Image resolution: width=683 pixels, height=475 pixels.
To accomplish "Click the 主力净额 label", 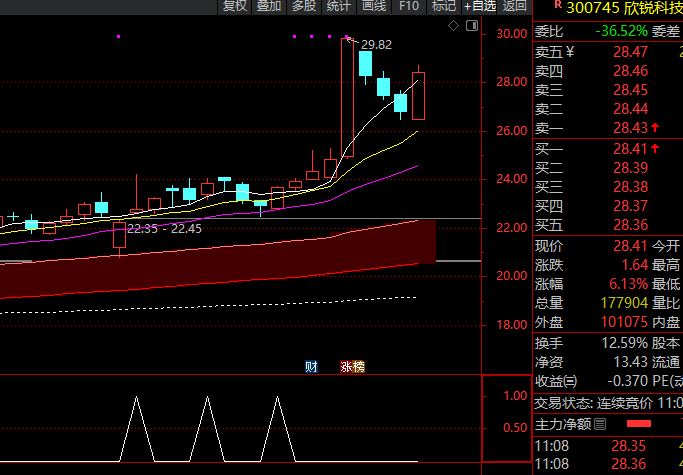I will [x=563, y=424].
